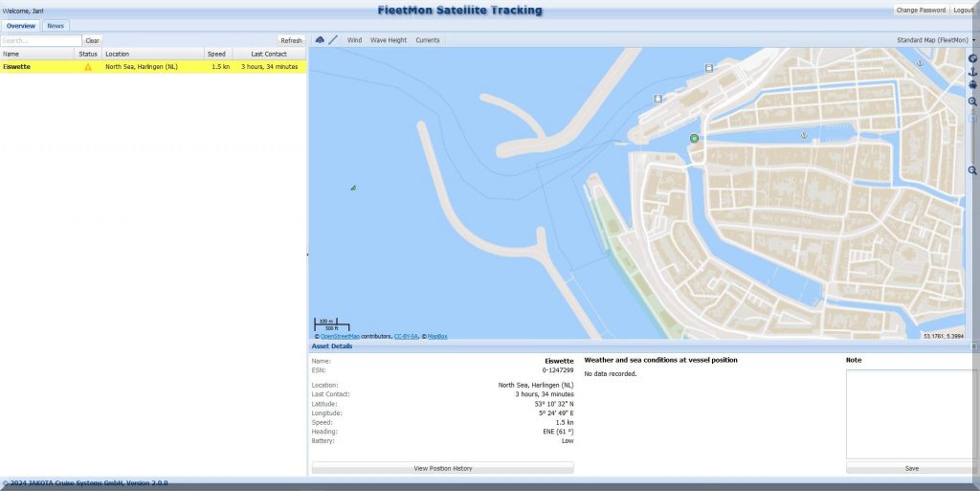Select the line measuring tool icon

333,40
